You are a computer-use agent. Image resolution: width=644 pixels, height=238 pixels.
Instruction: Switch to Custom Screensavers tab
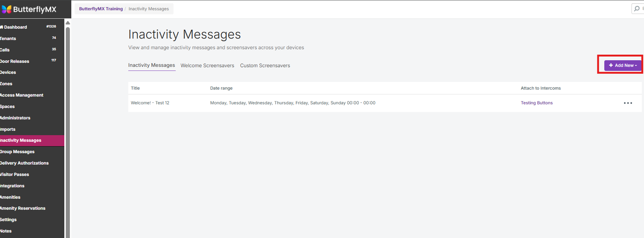click(265, 66)
